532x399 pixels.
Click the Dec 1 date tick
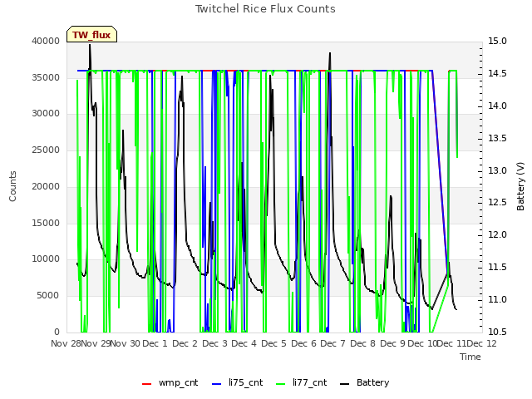pyautogui.click(x=155, y=343)
